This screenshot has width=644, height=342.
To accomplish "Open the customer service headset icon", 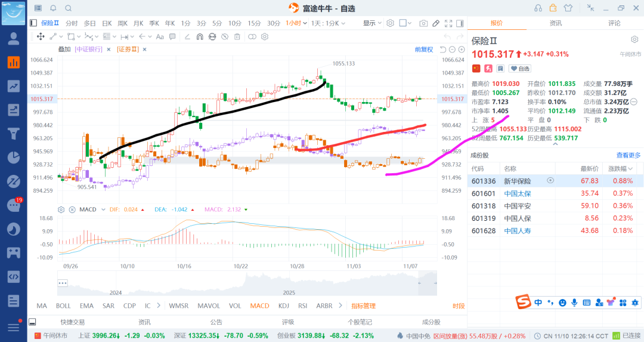I will click(x=538, y=8).
